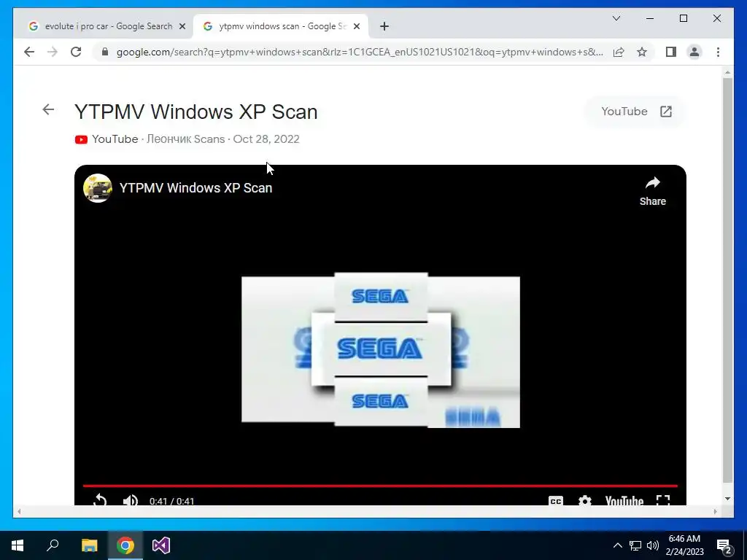Click the YouTube logo in the player

(624, 501)
